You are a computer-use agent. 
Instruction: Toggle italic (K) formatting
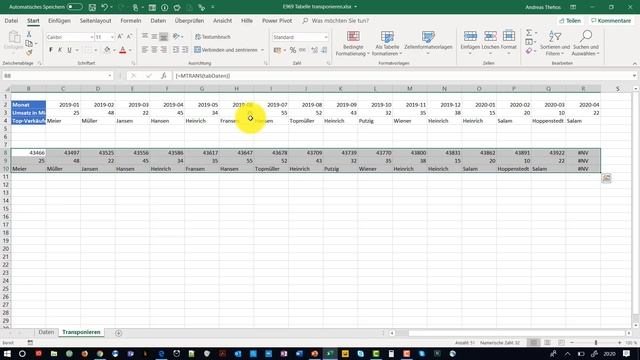(60, 50)
